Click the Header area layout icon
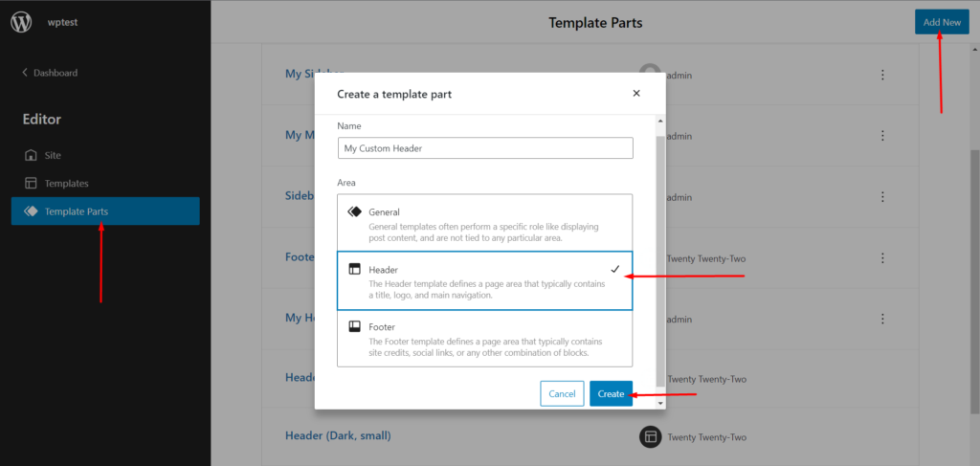The width and height of the screenshot is (980, 466). pos(355,270)
